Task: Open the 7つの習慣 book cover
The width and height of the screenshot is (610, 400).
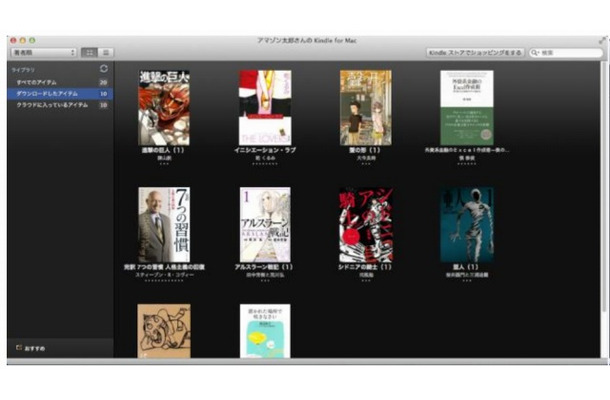Action: (164, 225)
